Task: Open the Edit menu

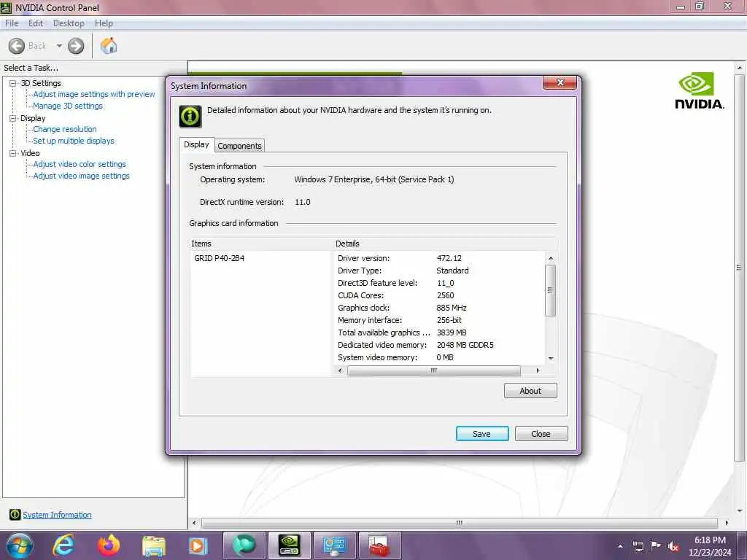Action: pos(35,23)
